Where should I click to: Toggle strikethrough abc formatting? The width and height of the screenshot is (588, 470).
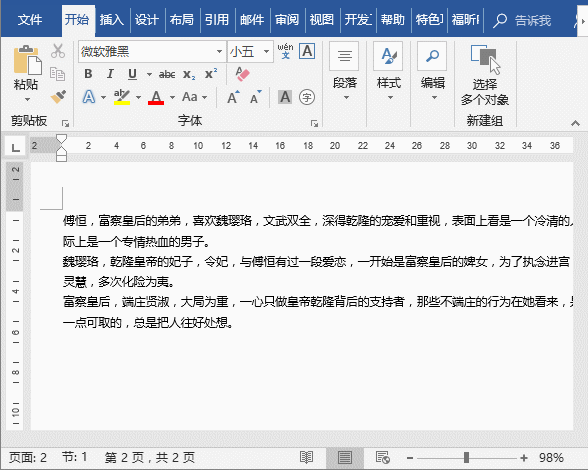coord(167,74)
